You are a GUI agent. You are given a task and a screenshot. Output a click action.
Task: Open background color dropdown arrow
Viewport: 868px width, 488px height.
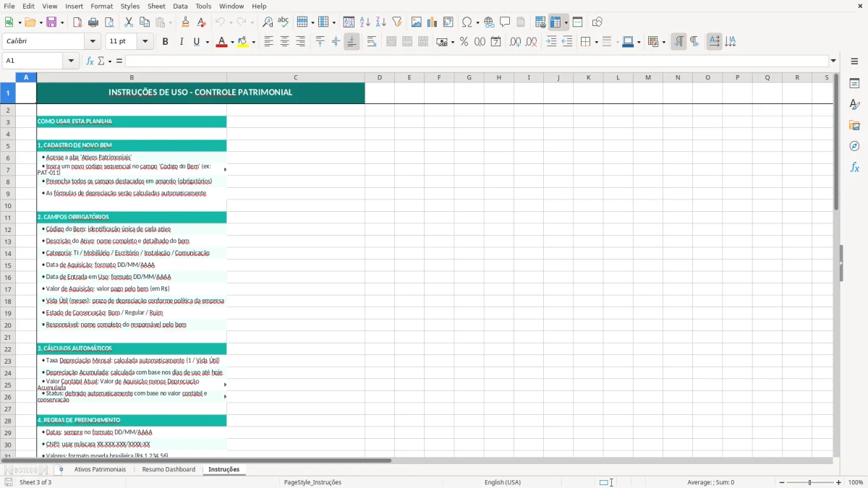click(x=253, y=42)
